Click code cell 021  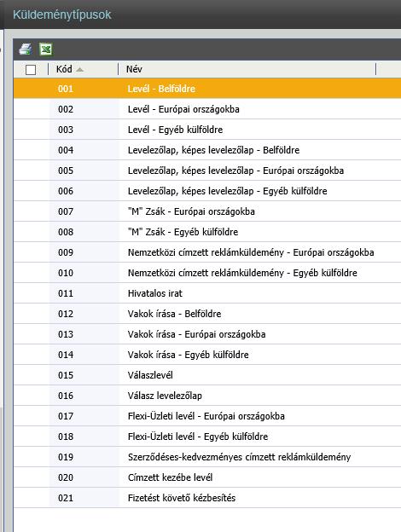pyautogui.click(x=84, y=498)
